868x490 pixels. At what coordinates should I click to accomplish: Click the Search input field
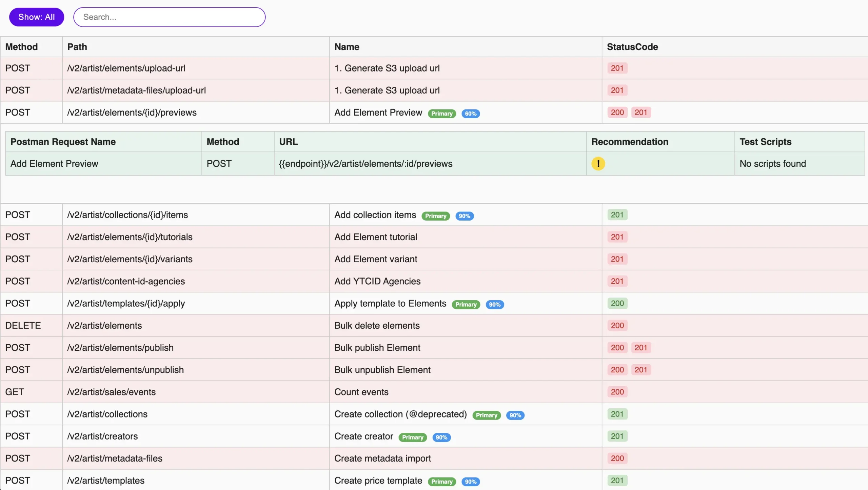(169, 17)
